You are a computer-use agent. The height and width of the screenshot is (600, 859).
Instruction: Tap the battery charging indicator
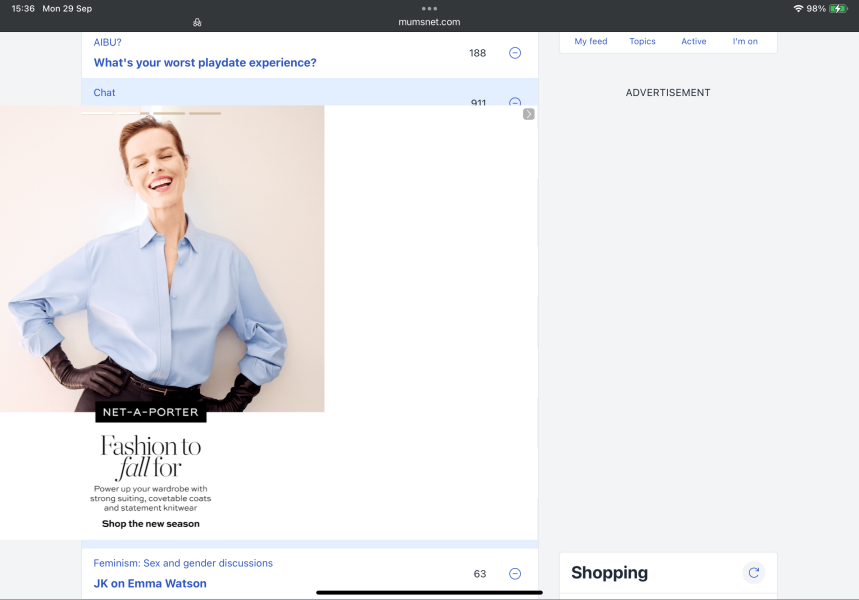[x=838, y=8]
